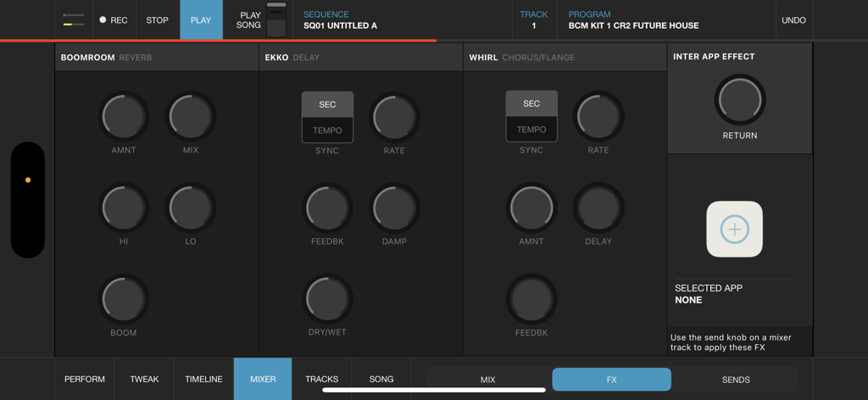868x400 pixels.
Task: Select the MIXER tab
Action: [263, 379]
